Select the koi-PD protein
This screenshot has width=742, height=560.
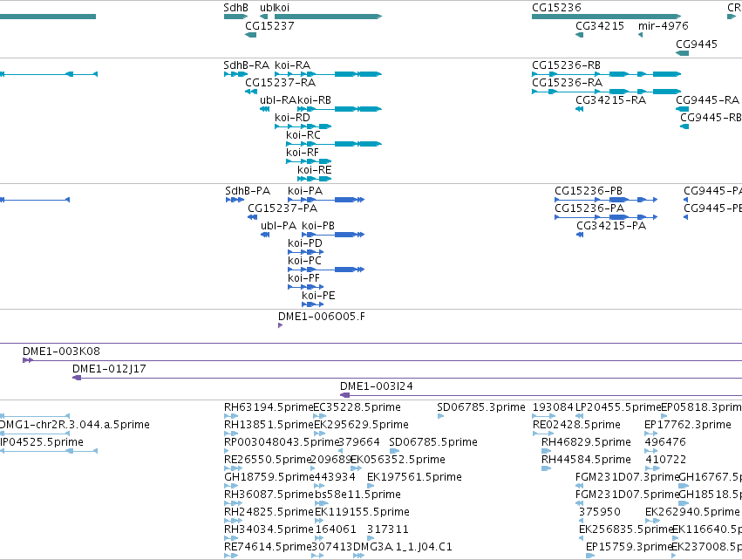pos(306,252)
